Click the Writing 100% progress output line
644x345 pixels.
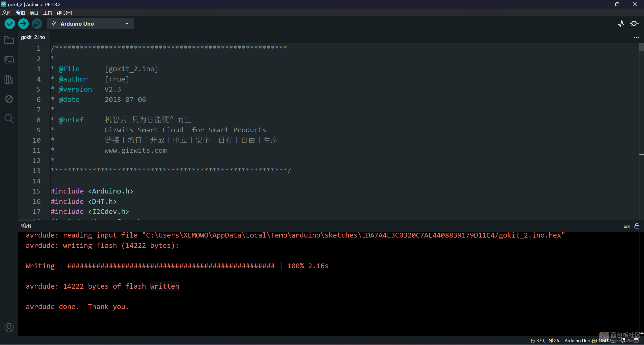[177, 266]
